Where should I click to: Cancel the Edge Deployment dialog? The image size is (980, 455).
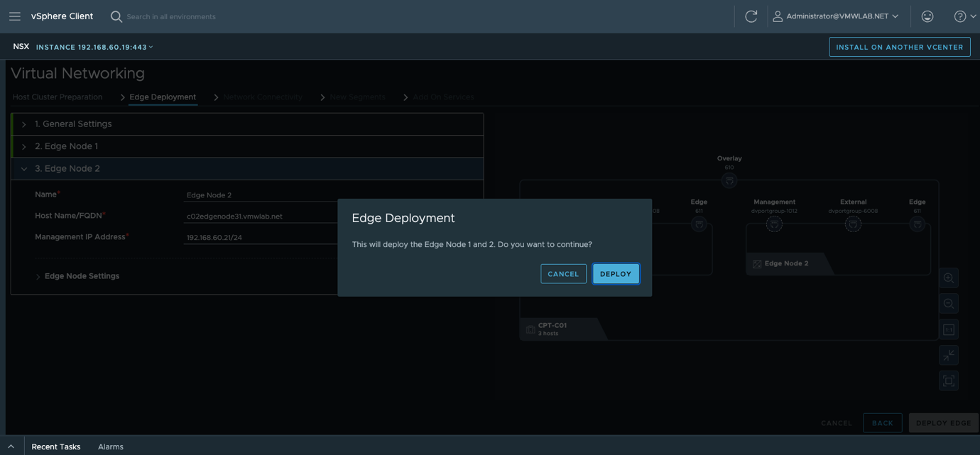[563, 274]
